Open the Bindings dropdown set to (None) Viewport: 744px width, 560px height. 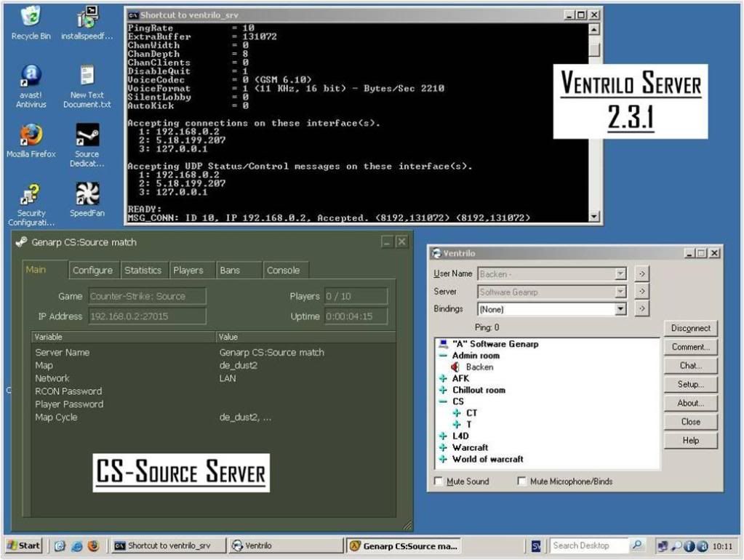point(620,309)
